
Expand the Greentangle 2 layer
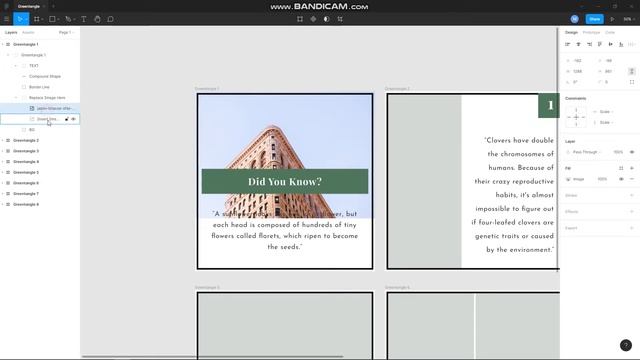click(2, 140)
